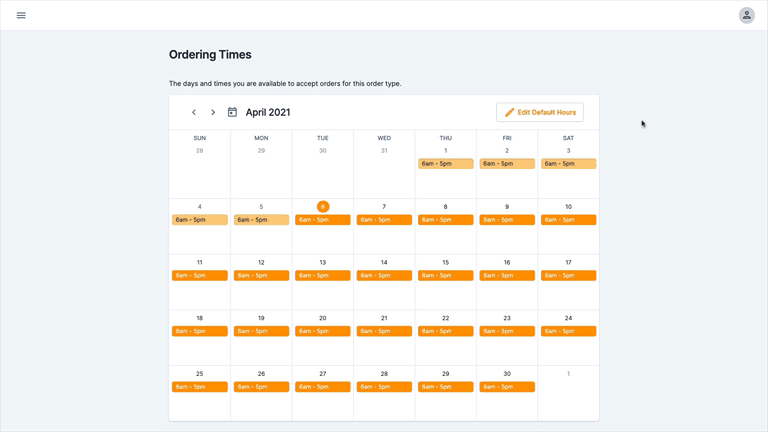This screenshot has width=768, height=432.
Task: Click the 6am - 5pm event on April 25
Action: (200, 387)
